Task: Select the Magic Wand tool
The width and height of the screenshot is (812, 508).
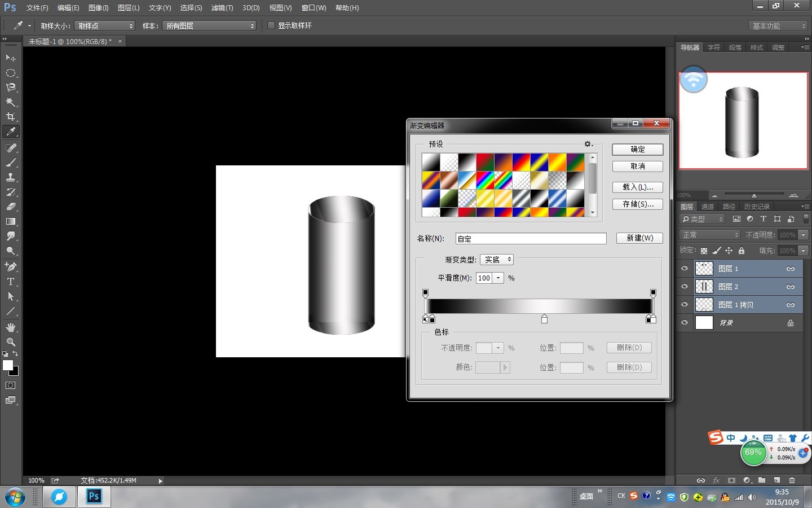Action: [11, 102]
